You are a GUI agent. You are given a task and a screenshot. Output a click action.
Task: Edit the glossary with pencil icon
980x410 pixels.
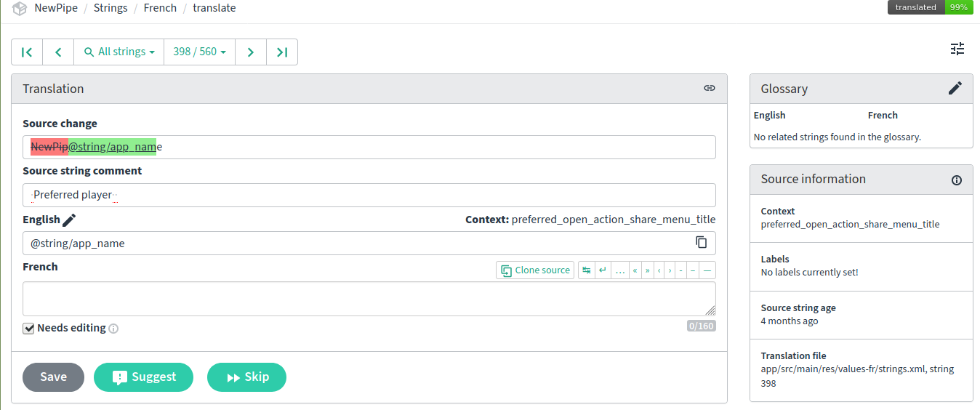click(x=955, y=88)
